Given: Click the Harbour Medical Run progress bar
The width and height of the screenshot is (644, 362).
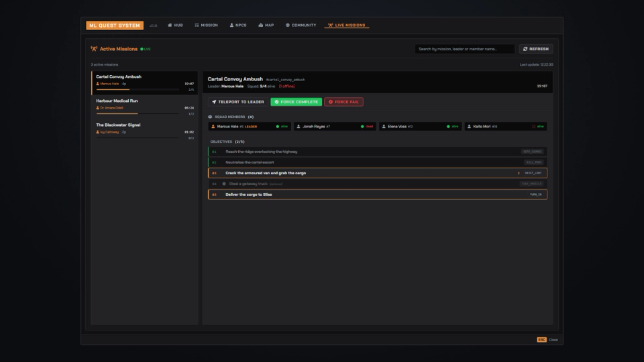Looking at the screenshot, I should (x=138, y=114).
